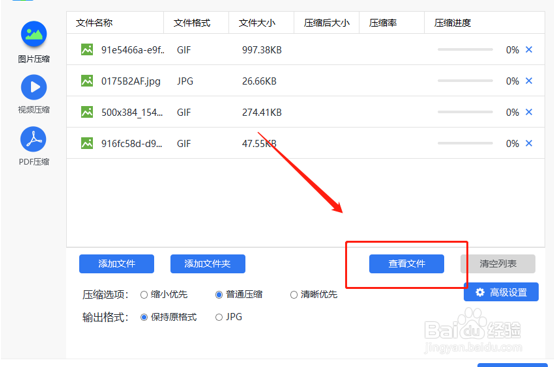Click progress bar of 500x384_154 row
This screenshot has width=554, height=367.
point(465,112)
